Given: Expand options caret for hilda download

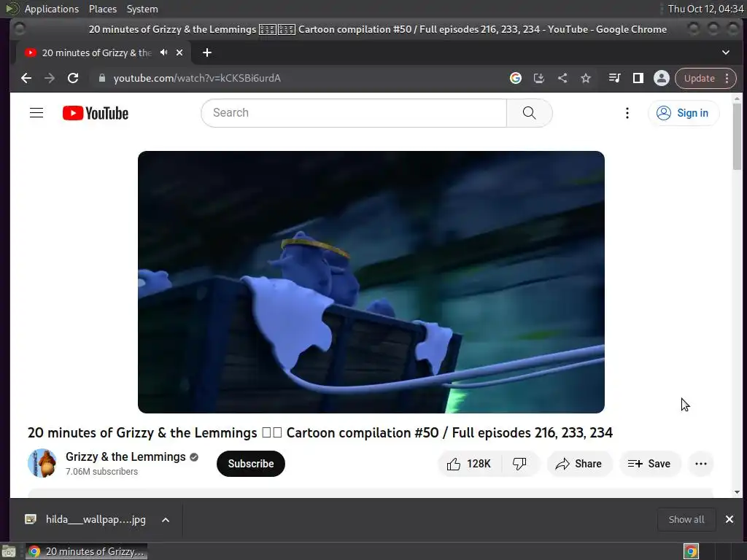Looking at the screenshot, I should 166,520.
